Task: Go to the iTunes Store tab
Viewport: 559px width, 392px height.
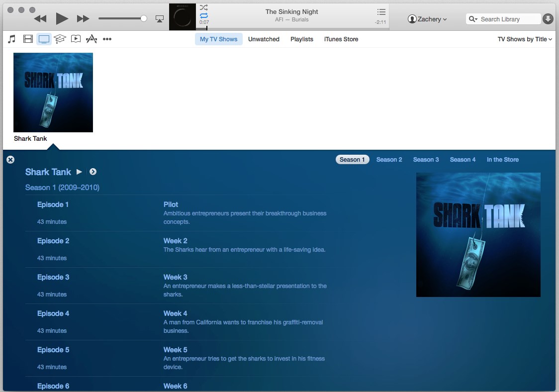Action: 341,39
